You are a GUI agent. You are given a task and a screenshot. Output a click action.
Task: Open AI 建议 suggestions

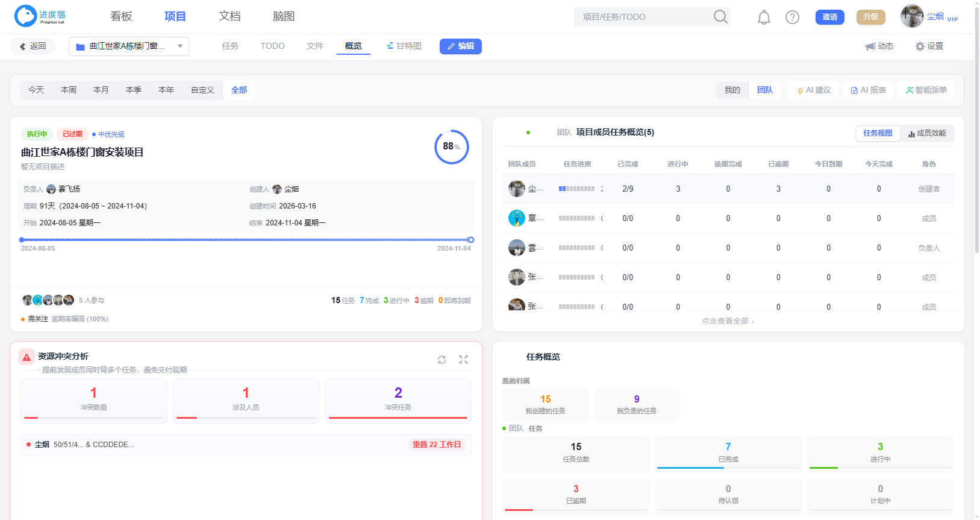[x=814, y=90]
